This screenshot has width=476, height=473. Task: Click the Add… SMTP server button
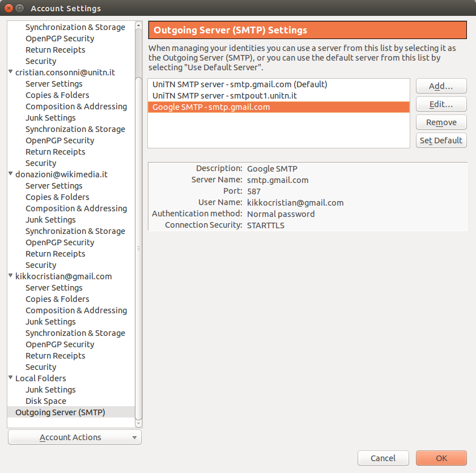(441, 86)
